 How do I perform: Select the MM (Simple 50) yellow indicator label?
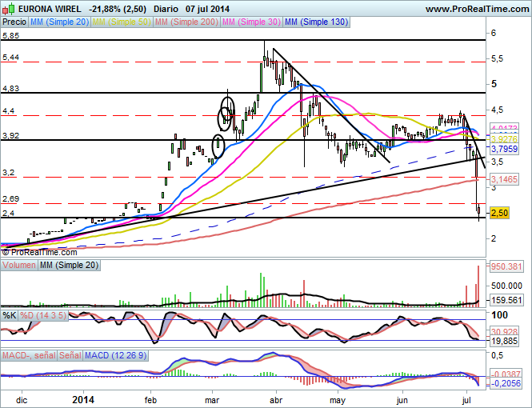[x=122, y=22]
